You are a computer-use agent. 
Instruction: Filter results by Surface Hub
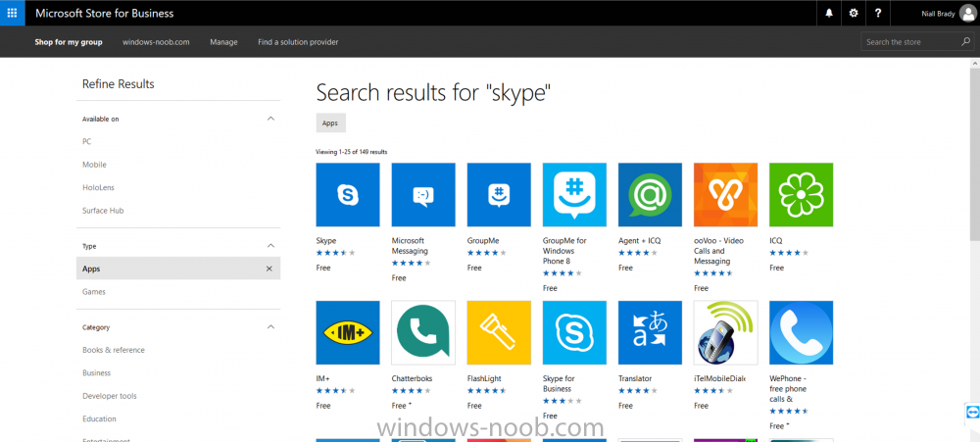point(103,211)
